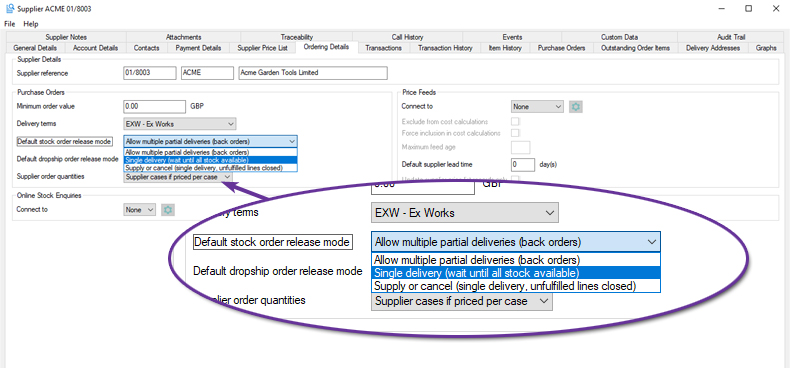
Task: Go to Purchase Orders tab
Action: [x=561, y=48]
